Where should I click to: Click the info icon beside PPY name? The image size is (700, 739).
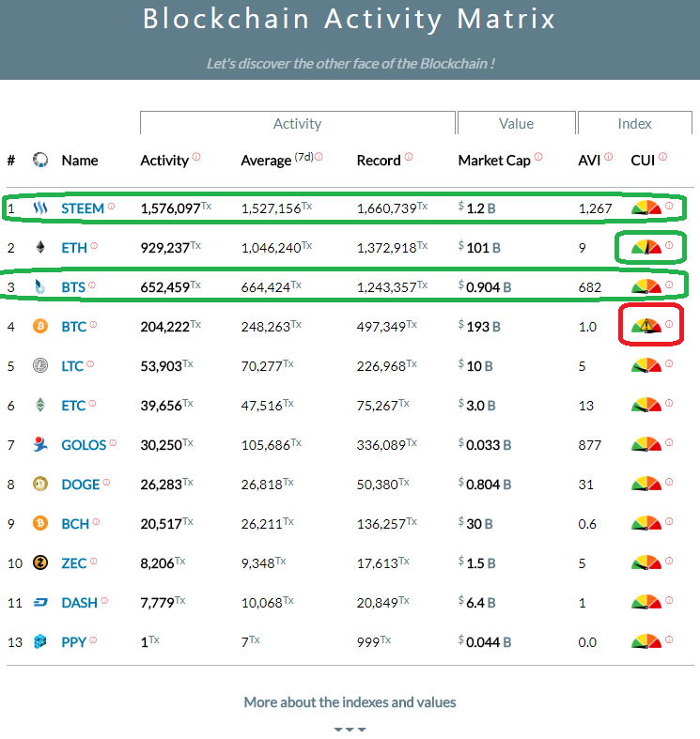(93, 639)
